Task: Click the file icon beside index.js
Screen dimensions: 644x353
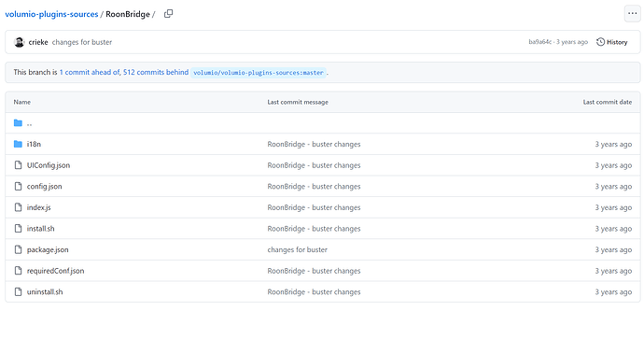Action: [x=18, y=207]
